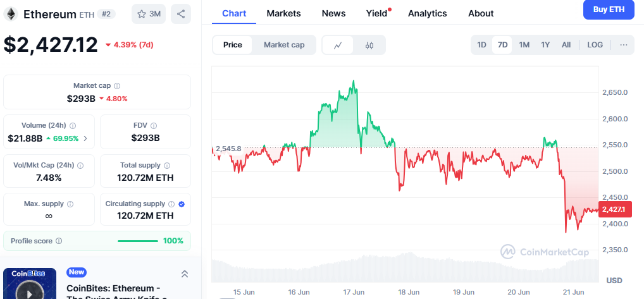This screenshot has height=299, width=644.
Task: Click the $21.88B volume value
Action: pos(25,138)
